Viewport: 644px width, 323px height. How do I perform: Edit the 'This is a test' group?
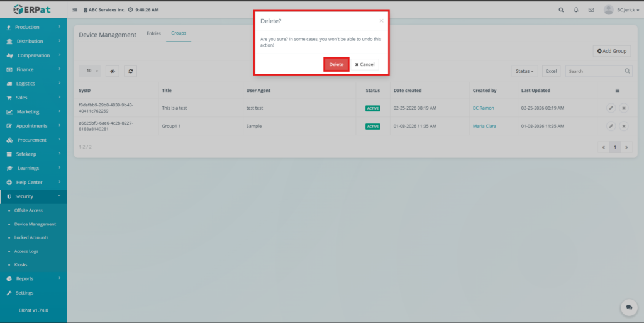click(611, 108)
